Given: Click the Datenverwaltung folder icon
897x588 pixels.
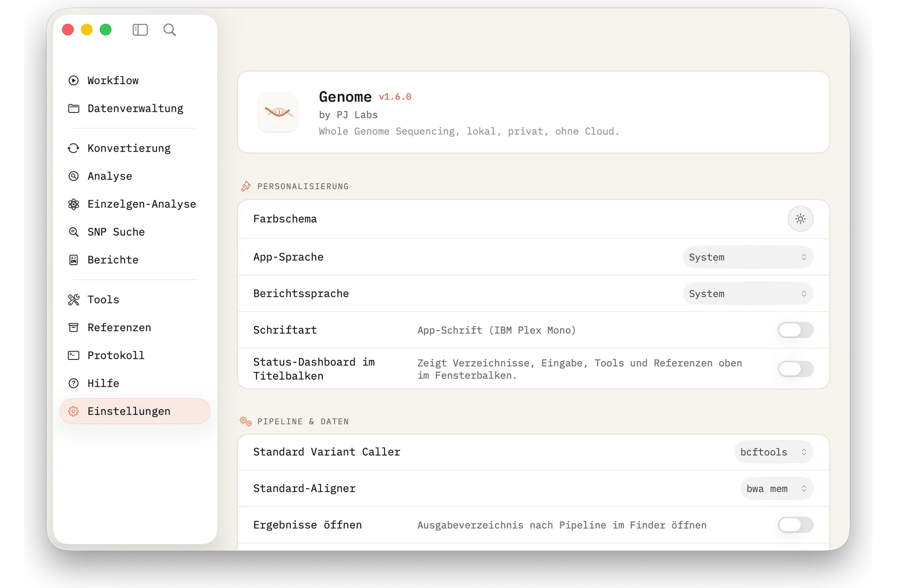Looking at the screenshot, I should (x=73, y=108).
